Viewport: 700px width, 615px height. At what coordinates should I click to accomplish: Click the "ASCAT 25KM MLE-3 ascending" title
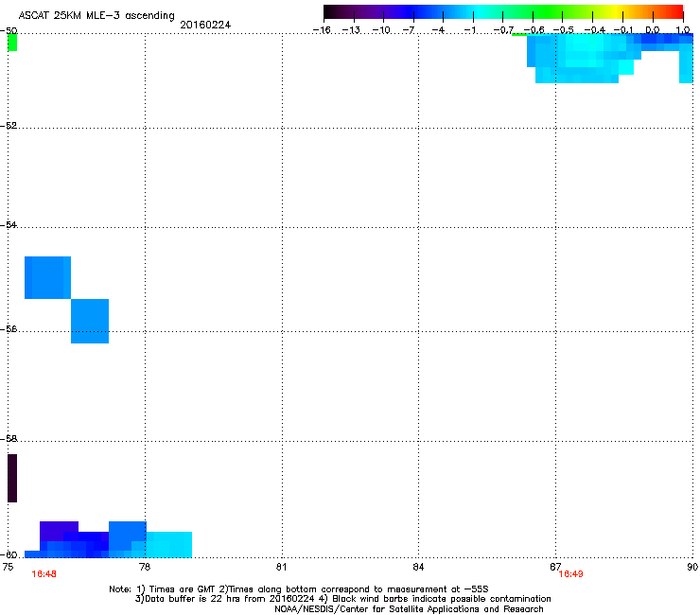[96, 16]
